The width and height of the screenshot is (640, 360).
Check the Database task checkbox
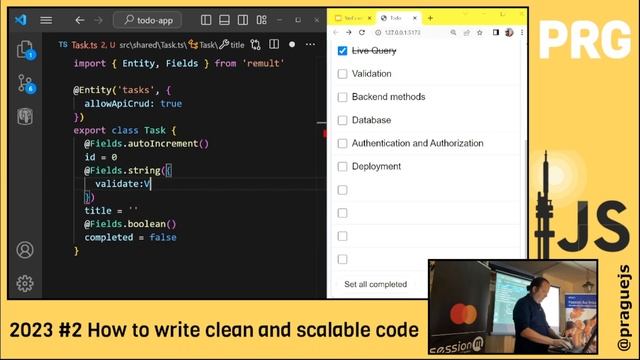[342, 120]
